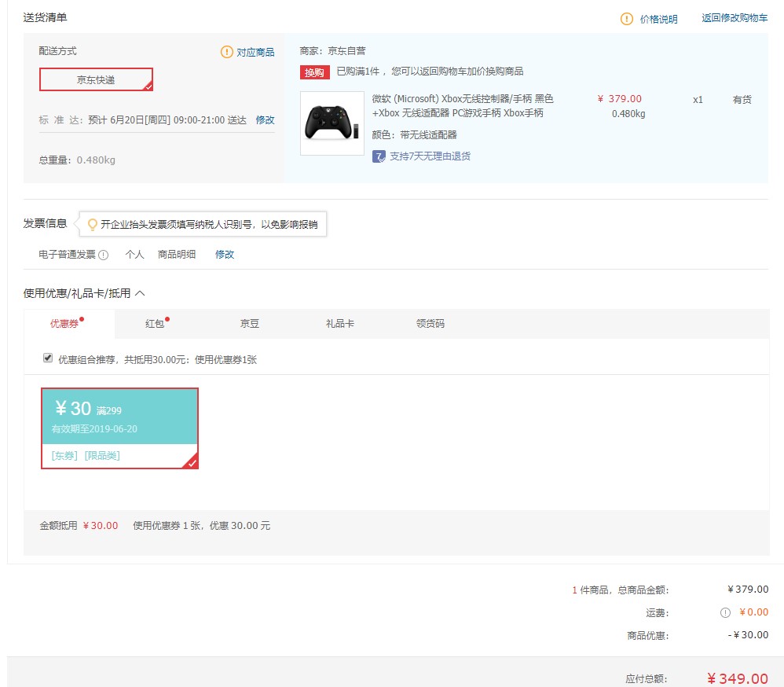The image size is (784, 687).
Task: Click the 金额抵用 ¥30.00 value
Action: tap(101, 525)
